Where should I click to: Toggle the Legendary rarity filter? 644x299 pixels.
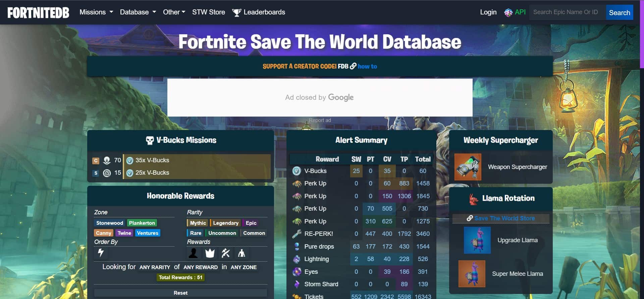click(x=225, y=223)
